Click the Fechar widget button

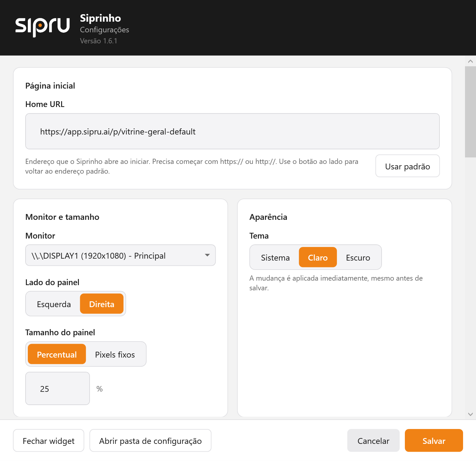[x=49, y=441]
